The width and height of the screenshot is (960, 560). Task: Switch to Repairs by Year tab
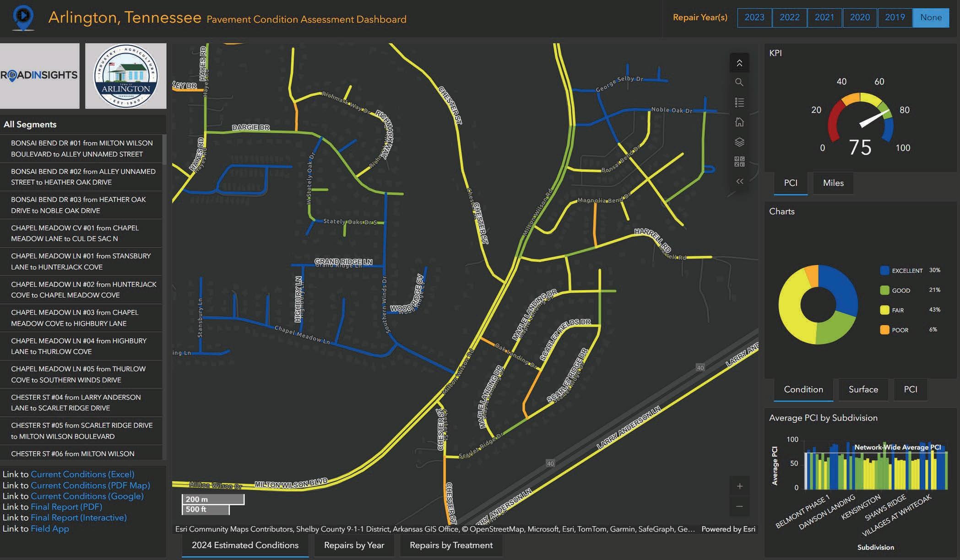click(353, 545)
